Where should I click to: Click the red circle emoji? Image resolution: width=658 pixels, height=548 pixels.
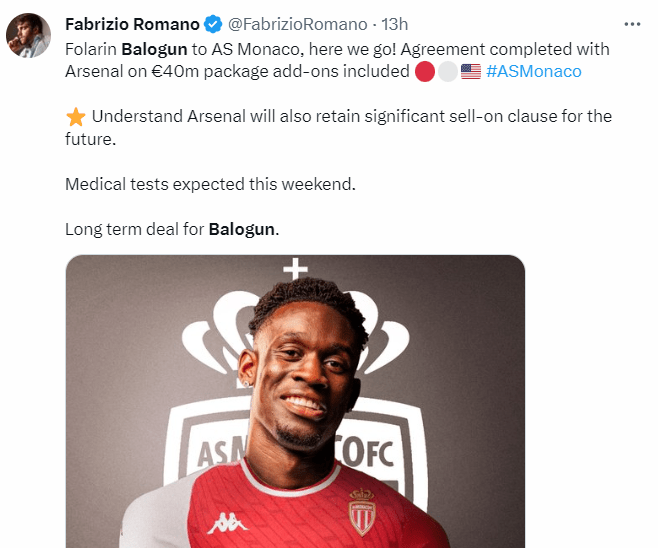tap(424, 71)
